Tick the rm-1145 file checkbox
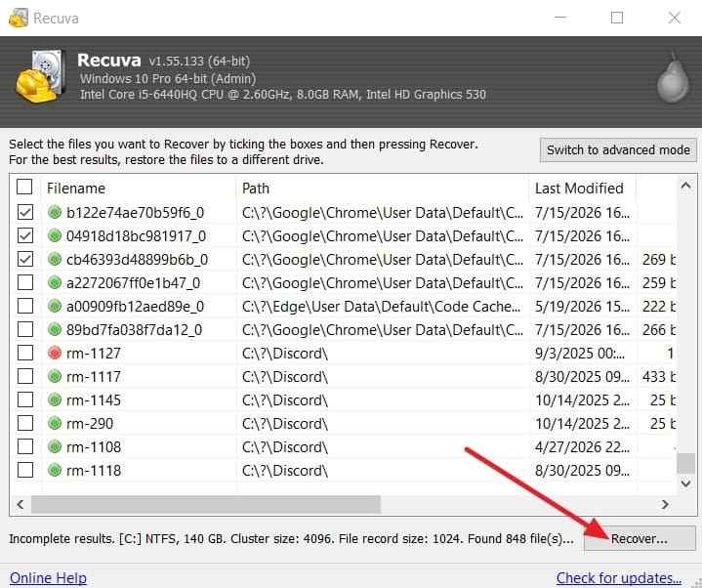The image size is (702, 588). tap(25, 399)
